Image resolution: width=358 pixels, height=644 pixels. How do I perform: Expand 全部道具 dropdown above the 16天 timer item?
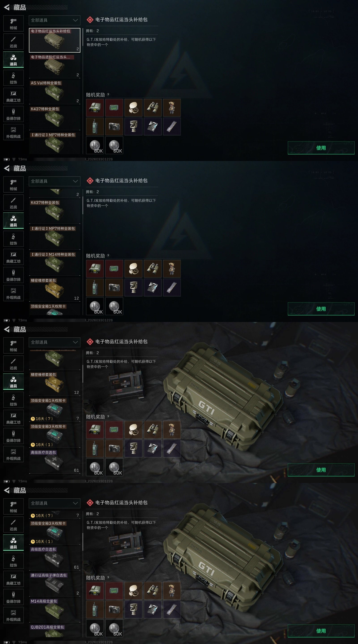pyautogui.click(x=55, y=503)
